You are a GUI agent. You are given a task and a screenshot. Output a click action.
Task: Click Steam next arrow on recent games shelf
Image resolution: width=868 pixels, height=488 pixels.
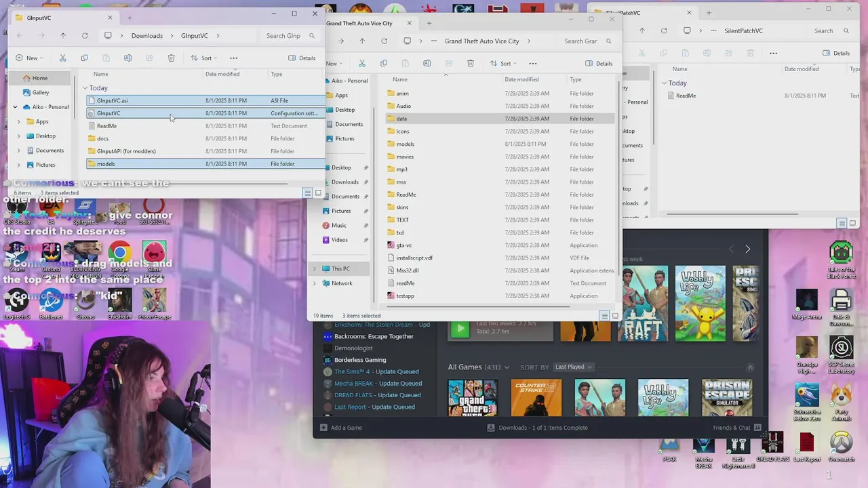747,249
